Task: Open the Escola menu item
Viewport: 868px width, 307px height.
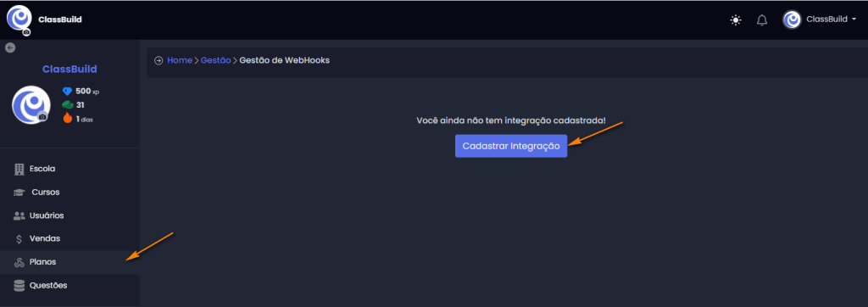Action: coord(70,169)
